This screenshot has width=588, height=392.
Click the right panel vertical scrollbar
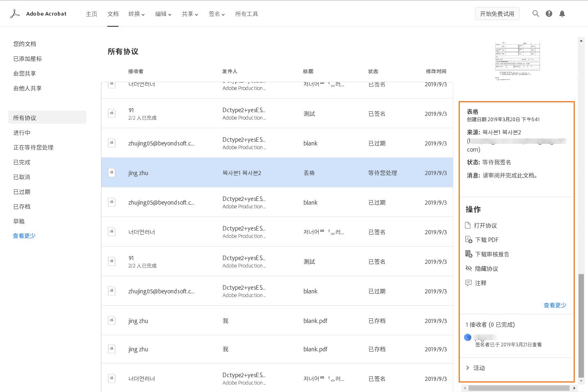[x=581, y=325]
